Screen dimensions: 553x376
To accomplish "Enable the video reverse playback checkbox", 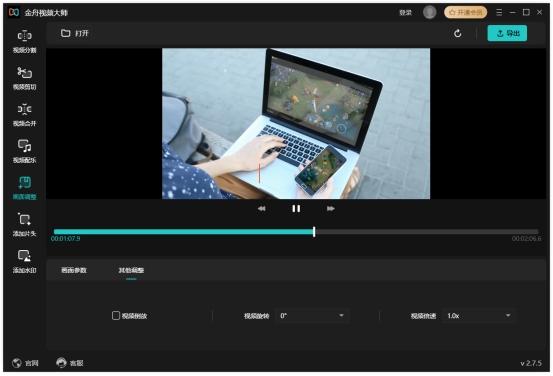I will tap(116, 315).
